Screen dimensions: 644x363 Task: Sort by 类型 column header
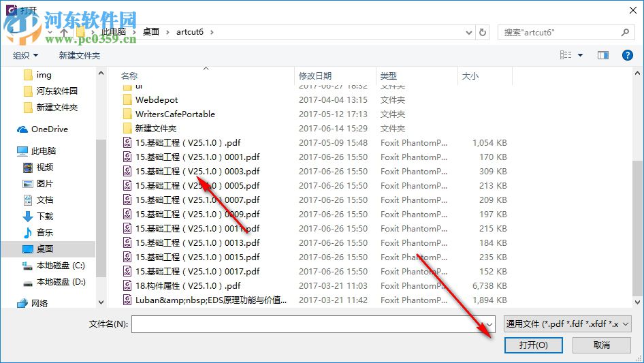point(389,76)
